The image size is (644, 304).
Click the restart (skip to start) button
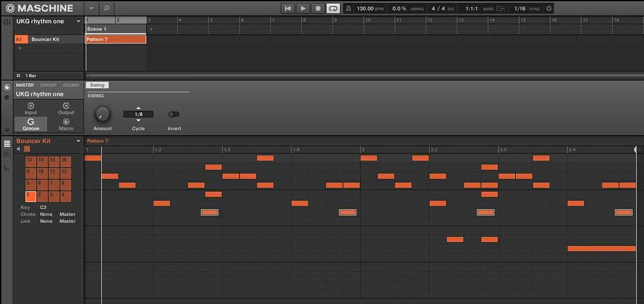tap(288, 8)
